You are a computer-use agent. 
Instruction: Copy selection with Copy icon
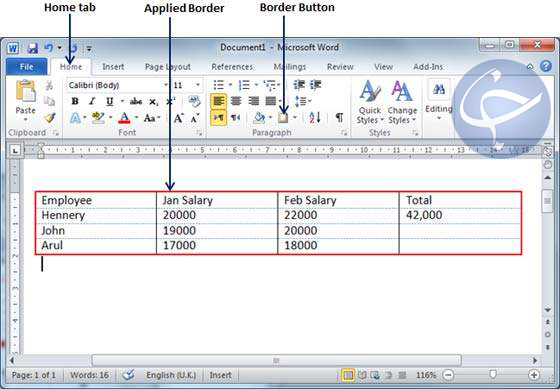tap(49, 101)
